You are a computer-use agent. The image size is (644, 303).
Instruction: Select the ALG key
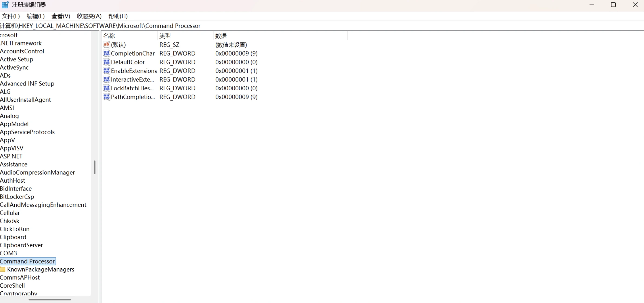click(x=5, y=92)
